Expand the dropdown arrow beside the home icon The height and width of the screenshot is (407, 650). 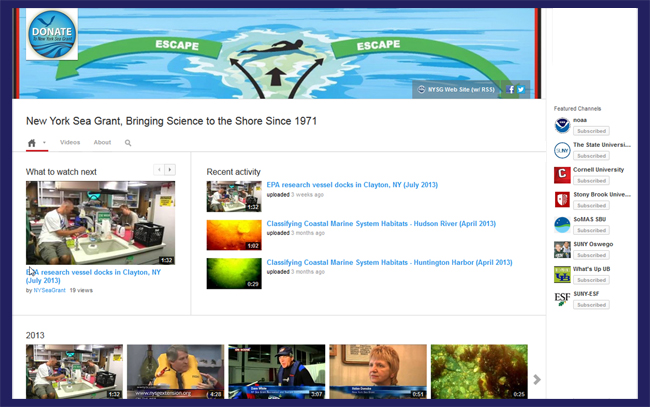tap(44, 143)
